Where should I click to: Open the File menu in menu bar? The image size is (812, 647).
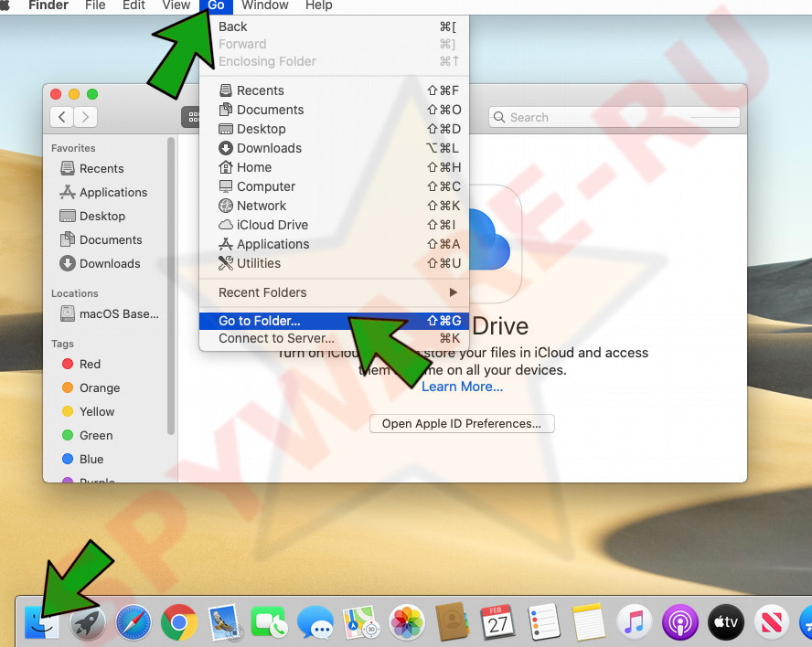[95, 5]
